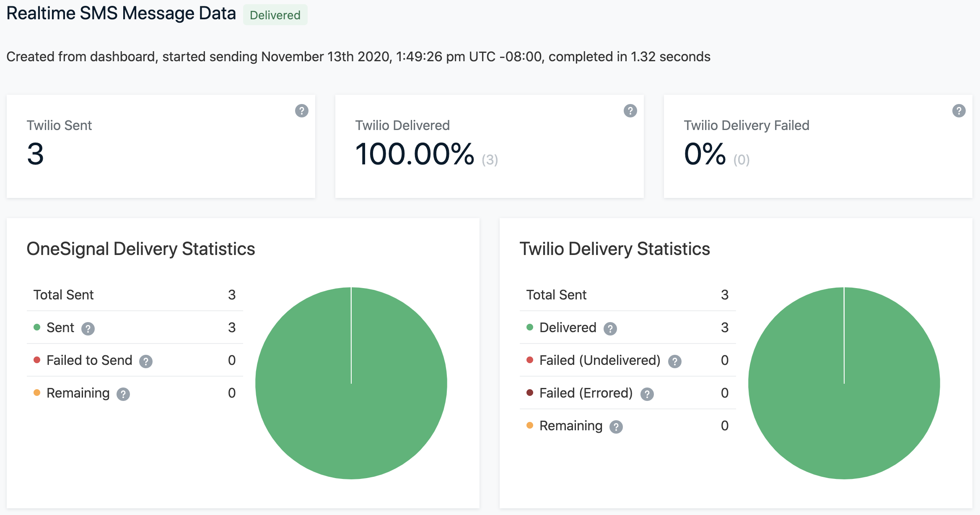980x515 pixels.
Task: Select the green Sent legend dot
Action: 37,327
